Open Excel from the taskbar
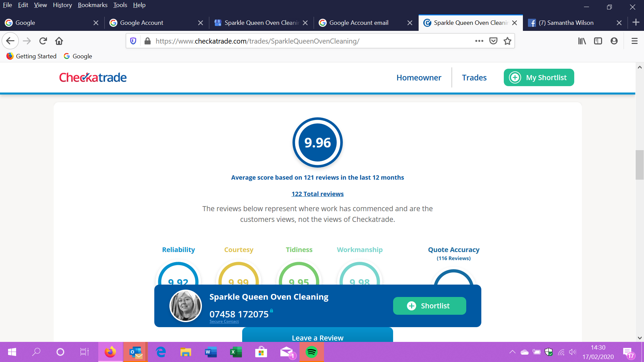Viewport: 644px width, 362px height. [x=236, y=352]
